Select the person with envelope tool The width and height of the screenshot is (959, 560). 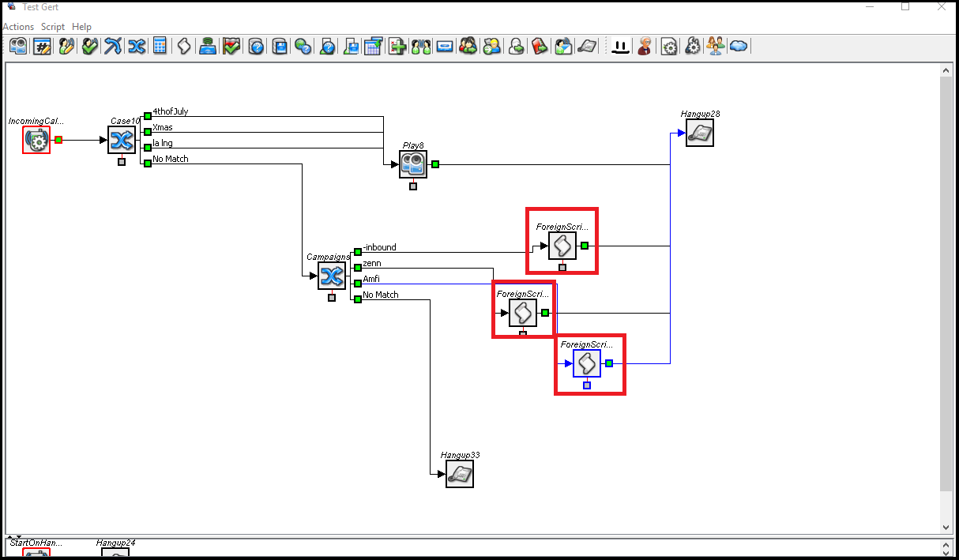(x=563, y=47)
